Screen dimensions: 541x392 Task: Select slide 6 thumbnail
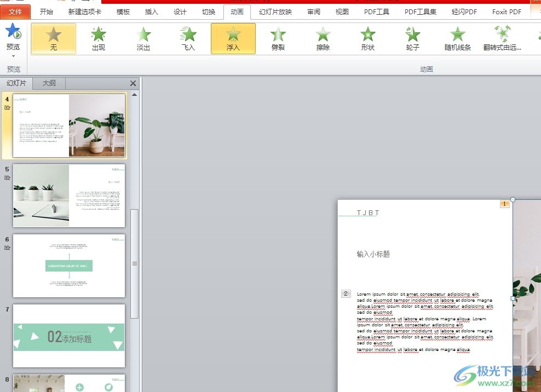(x=69, y=266)
